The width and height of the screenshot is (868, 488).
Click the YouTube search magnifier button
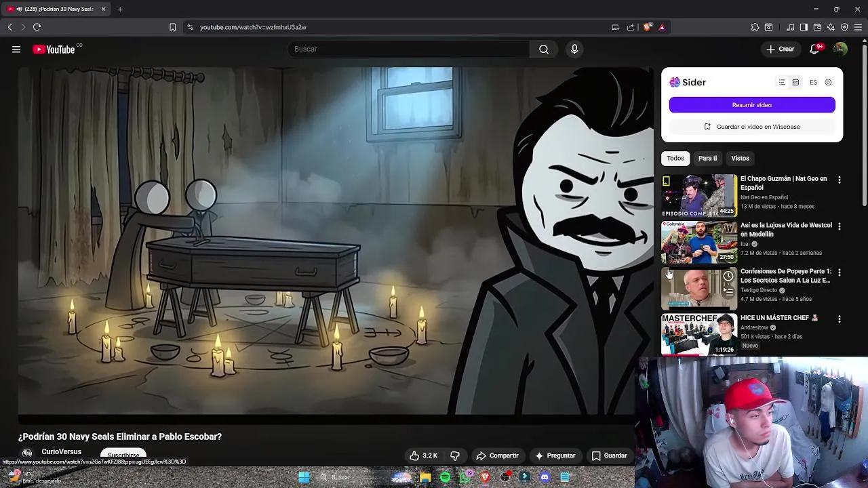[544, 49]
